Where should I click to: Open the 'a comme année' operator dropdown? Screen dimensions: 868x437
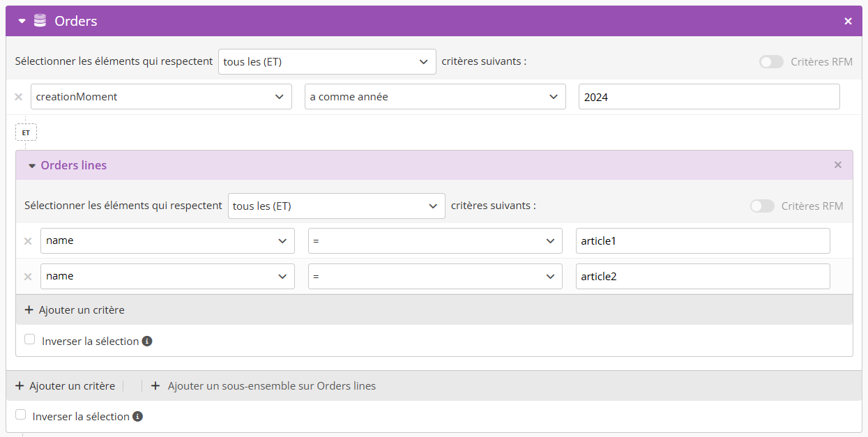[435, 97]
